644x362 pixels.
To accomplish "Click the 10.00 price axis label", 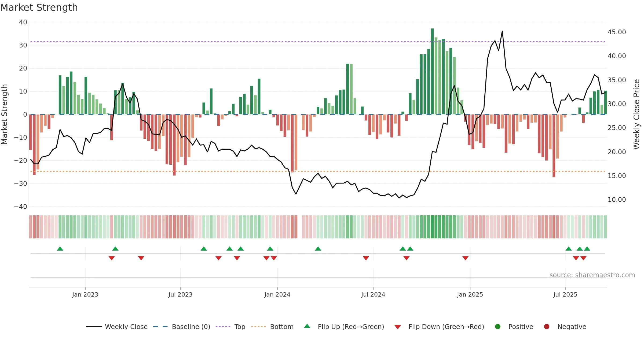I will (x=617, y=200).
